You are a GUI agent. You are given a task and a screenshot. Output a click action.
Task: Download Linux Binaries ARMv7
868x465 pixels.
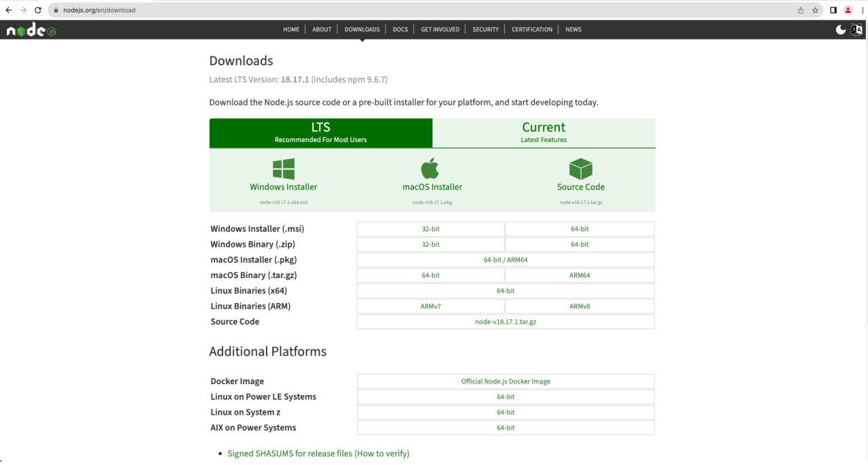(x=431, y=307)
